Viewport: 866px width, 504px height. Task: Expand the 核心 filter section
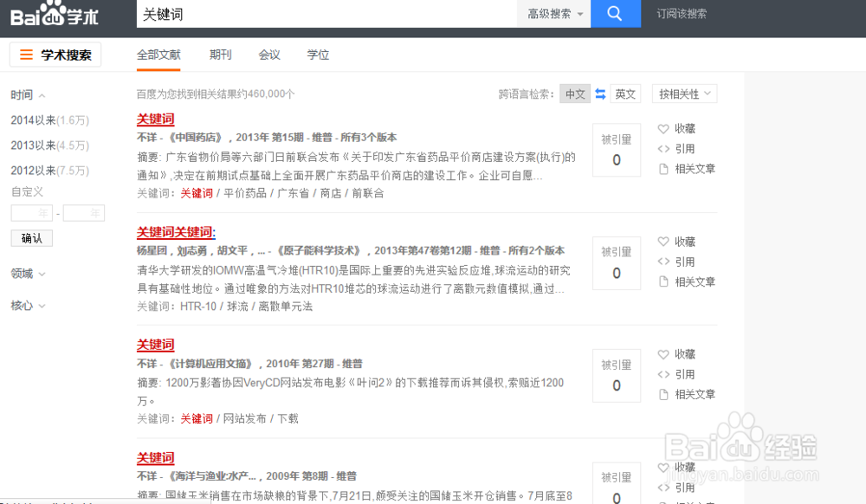[28, 306]
